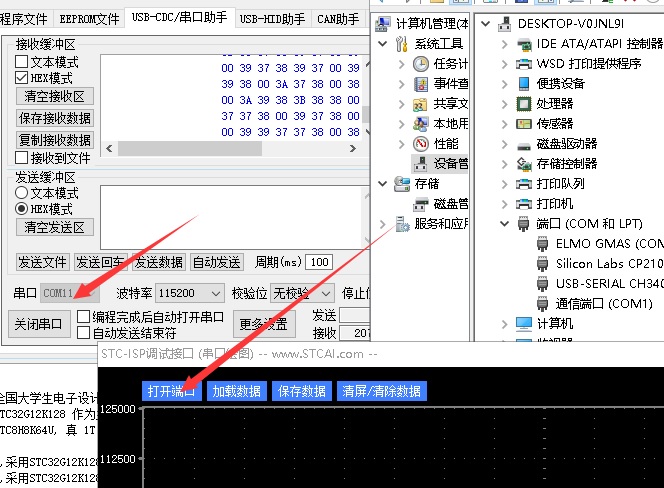Collapse the DESKTOP-V0JNL9I tree node
This screenshot has height=488, width=664.
click(x=485, y=24)
